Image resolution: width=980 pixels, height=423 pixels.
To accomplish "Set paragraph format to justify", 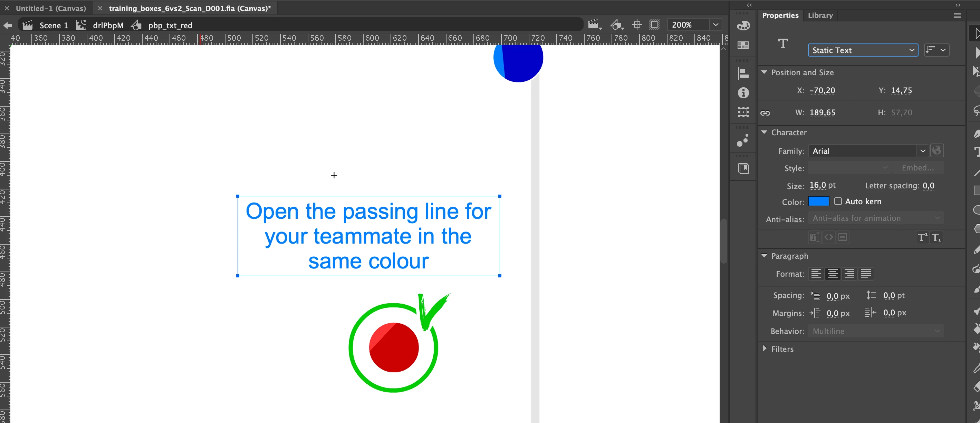I will 865,274.
